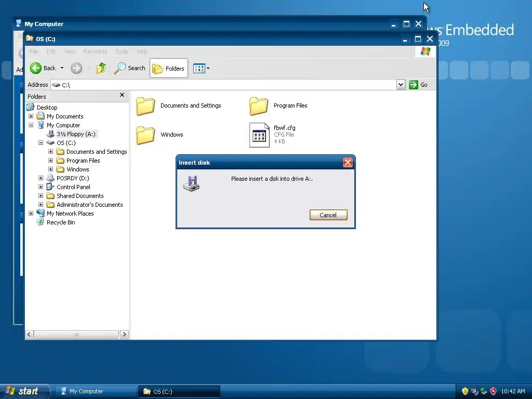Screen dimensions: 532x399
Task: Select Shared Documents in folder tree
Action: pyautogui.click(x=80, y=196)
